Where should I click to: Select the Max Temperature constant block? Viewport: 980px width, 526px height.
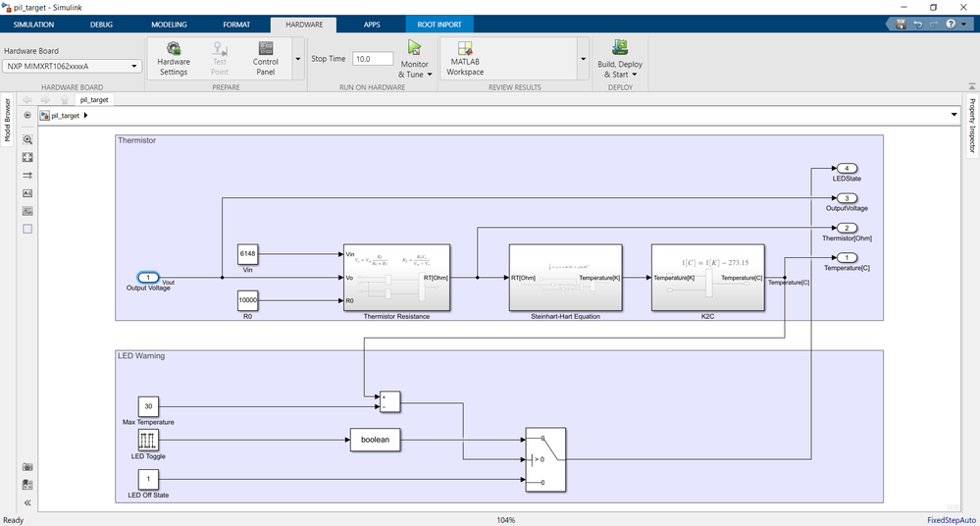click(x=148, y=406)
